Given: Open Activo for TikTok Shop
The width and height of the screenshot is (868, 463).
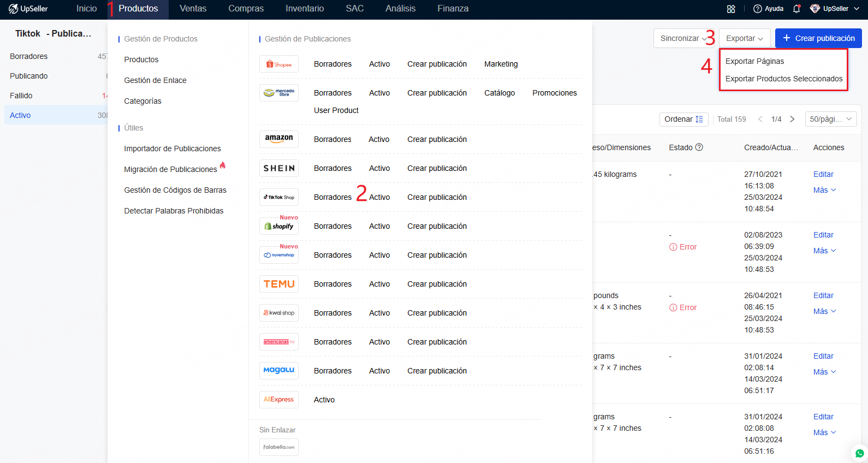Looking at the screenshot, I should click(379, 197).
